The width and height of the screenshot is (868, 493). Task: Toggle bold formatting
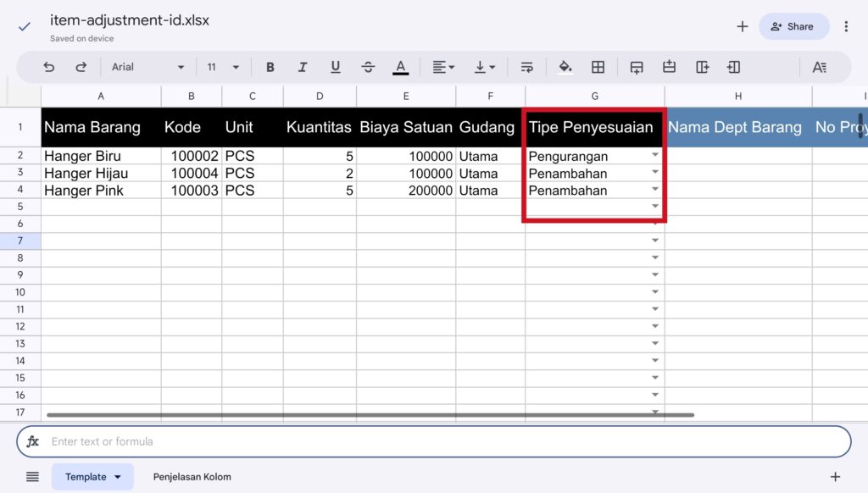coord(270,67)
